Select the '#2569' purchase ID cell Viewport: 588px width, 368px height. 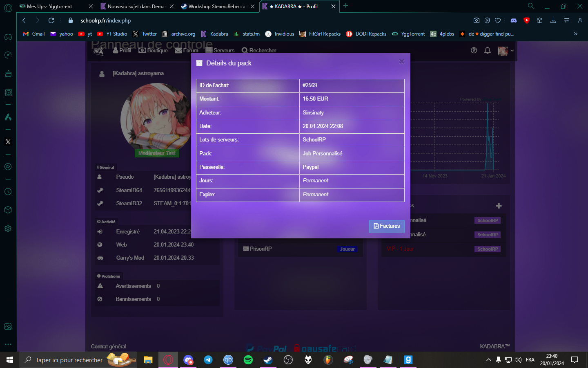pos(352,85)
